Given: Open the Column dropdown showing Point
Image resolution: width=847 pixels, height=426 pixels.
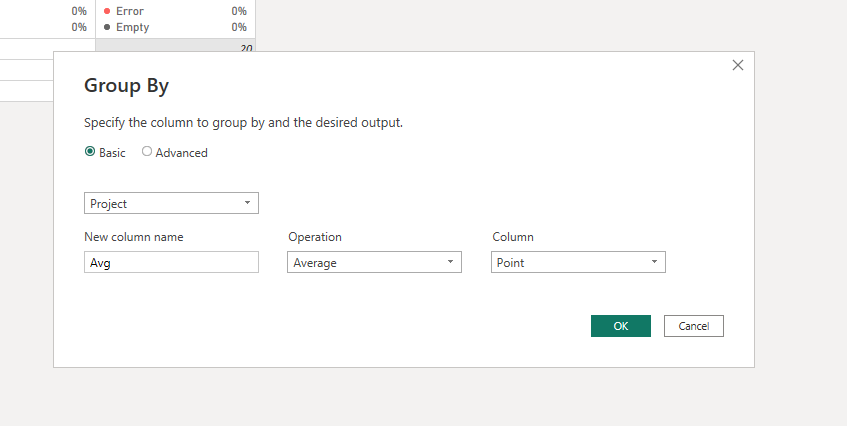Looking at the screenshot, I should tap(578, 262).
